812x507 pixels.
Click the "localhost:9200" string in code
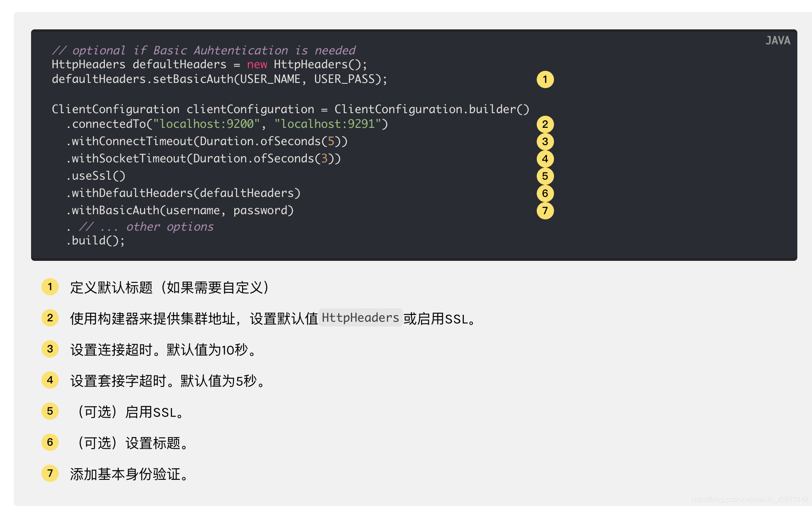click(x=207, y=124)
